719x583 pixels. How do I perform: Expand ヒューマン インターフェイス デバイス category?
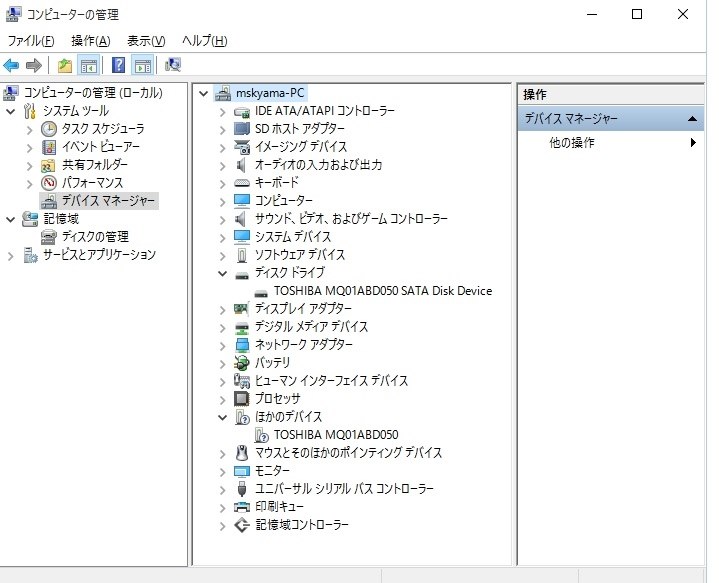click(x=222, y=382)
